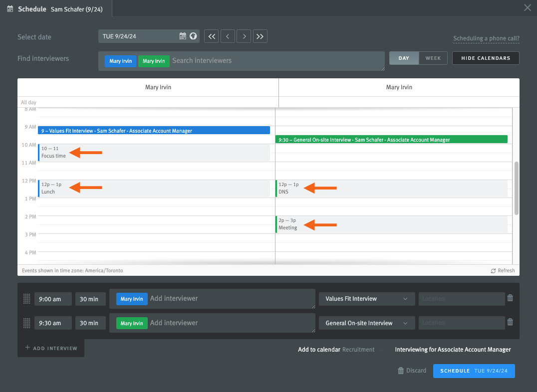Delete the Values Fit Interview row
This screenshot has height=392, width=537.
click(x=510, y=298)
